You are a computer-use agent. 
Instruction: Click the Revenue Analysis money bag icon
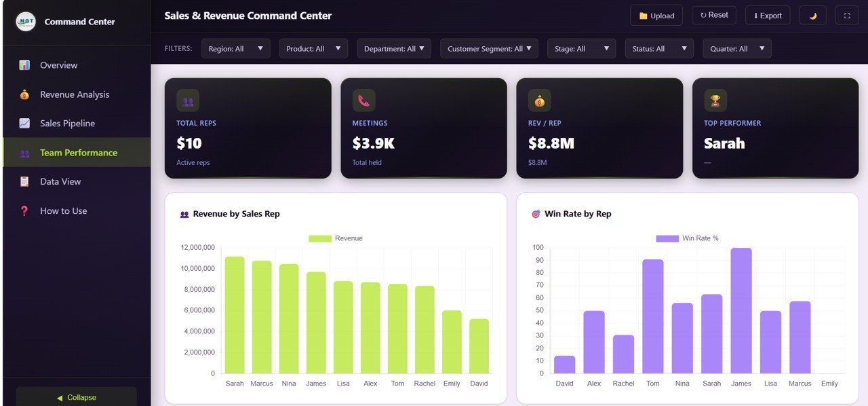[x=26, y=94]
